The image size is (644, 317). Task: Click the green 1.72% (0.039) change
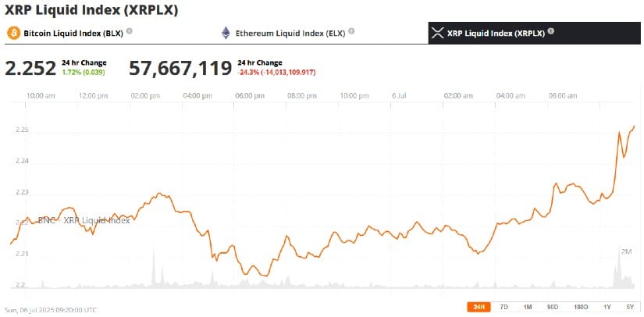(x=84, y=73)
